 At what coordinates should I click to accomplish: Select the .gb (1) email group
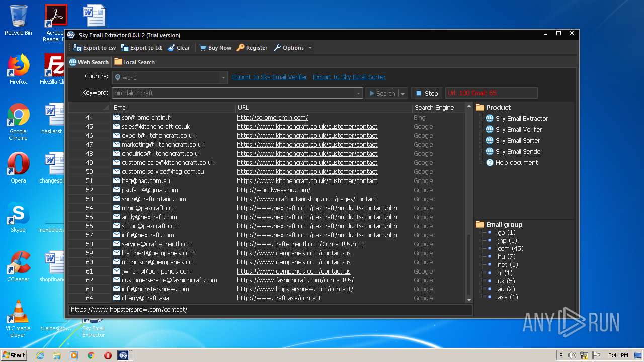tap(506, 232)
